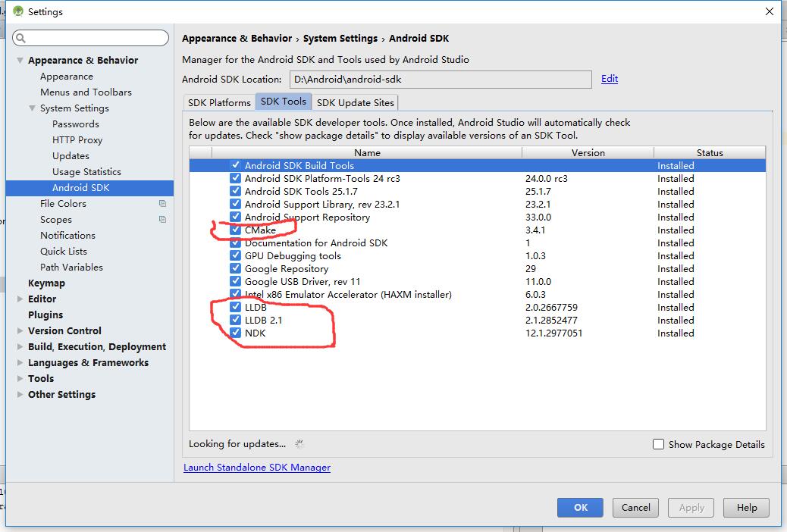Open Updates settings page
The height and width of the screenshot is (532, 787).
coord(71,156)
